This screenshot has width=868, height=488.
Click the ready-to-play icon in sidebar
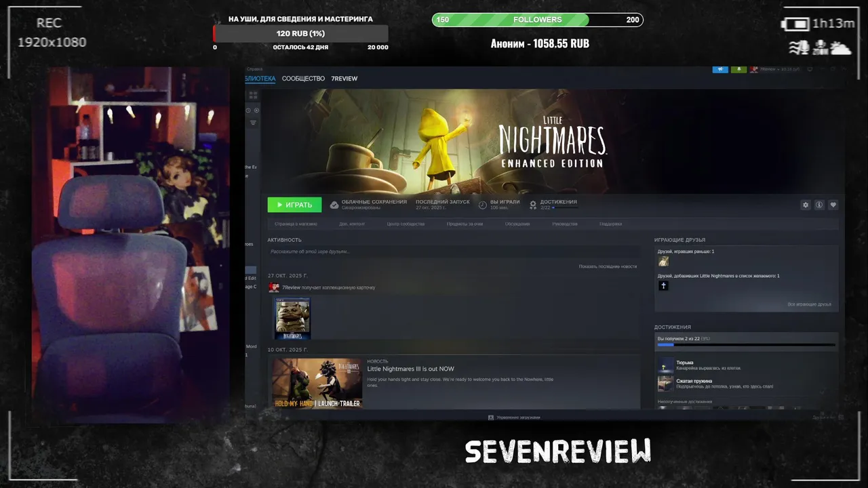256,110
